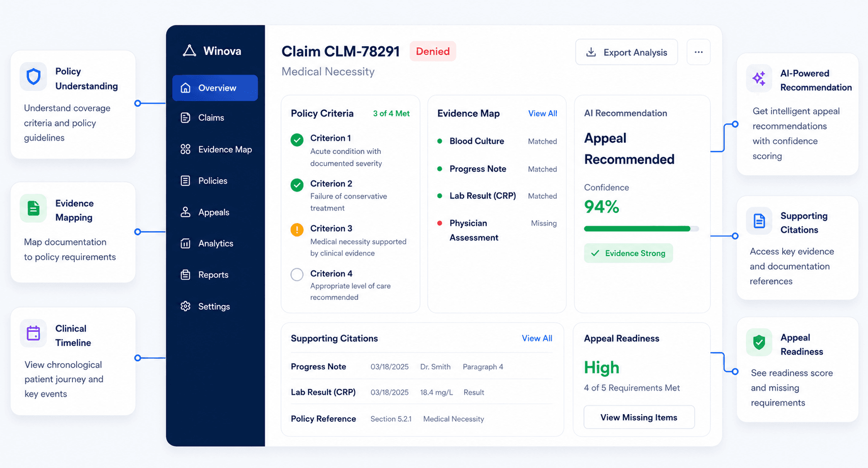Click the Overview home icon
Image resolution: width=868 pixels, height=468 pixels.
[186, 88]
